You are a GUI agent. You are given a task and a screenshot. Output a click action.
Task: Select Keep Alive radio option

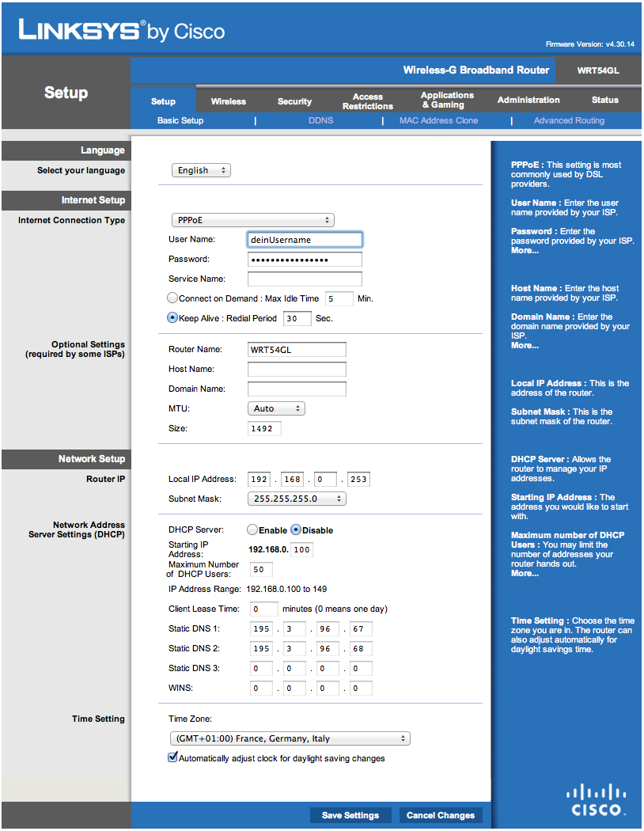point(172,318)
